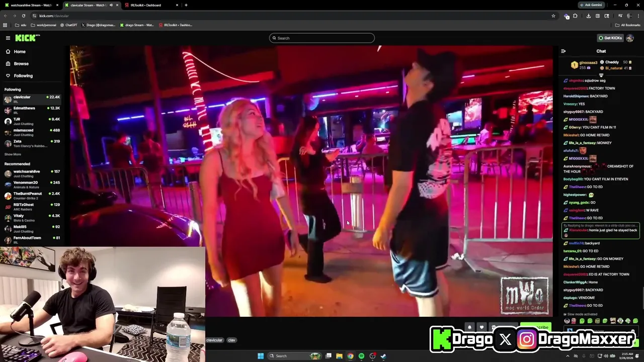
Task: Open drago Stream bookmark
Action: pyautogui.click(x=137, y=25)
